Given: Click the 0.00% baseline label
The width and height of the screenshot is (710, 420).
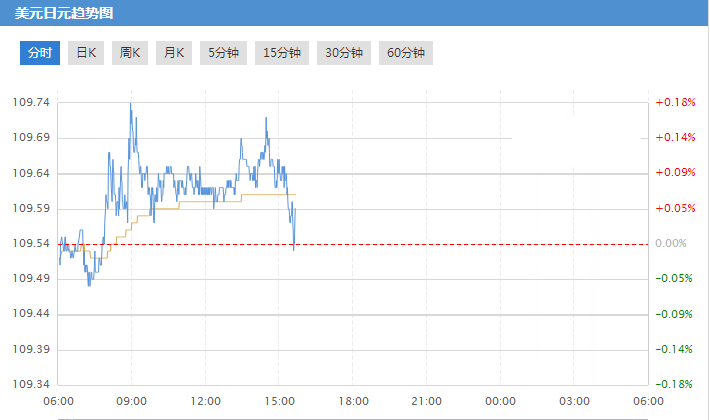Looking at the screenshot, I should pyautogui.click(x=671, y=244).
